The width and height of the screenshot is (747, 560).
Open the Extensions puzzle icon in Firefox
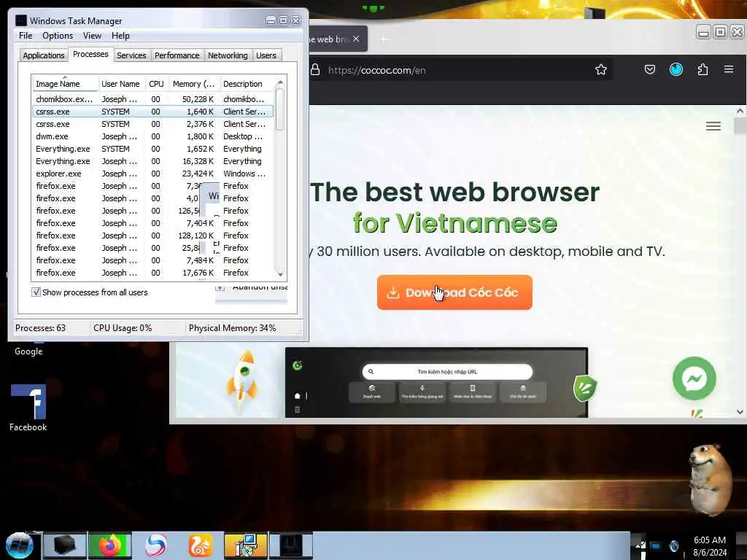(703, 69)
